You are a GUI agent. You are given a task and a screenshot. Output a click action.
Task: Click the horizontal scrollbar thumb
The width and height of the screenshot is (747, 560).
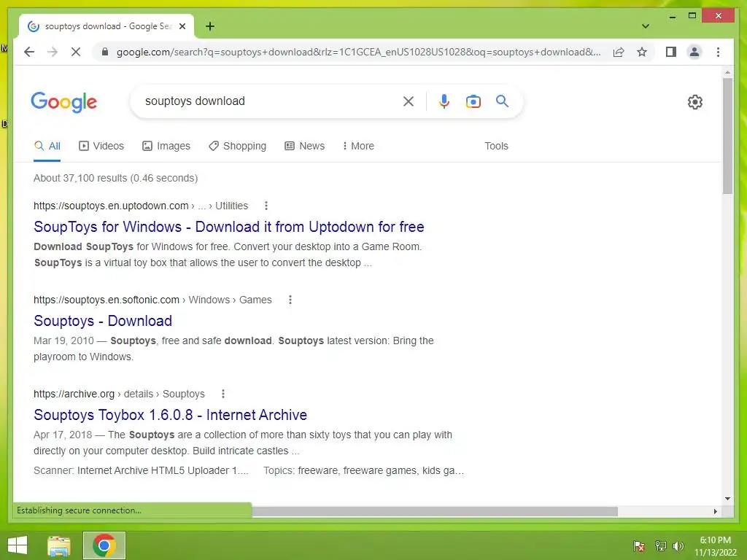(435, 511)
